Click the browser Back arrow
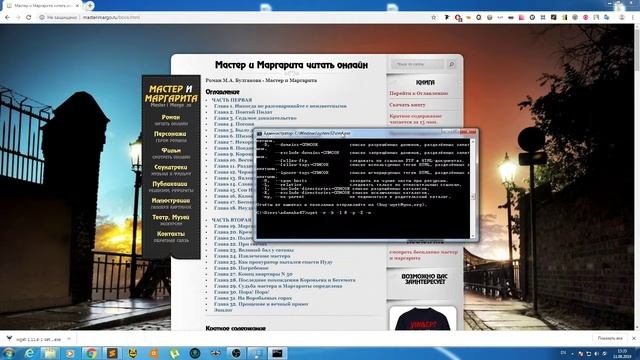 (x=7, y=18)
